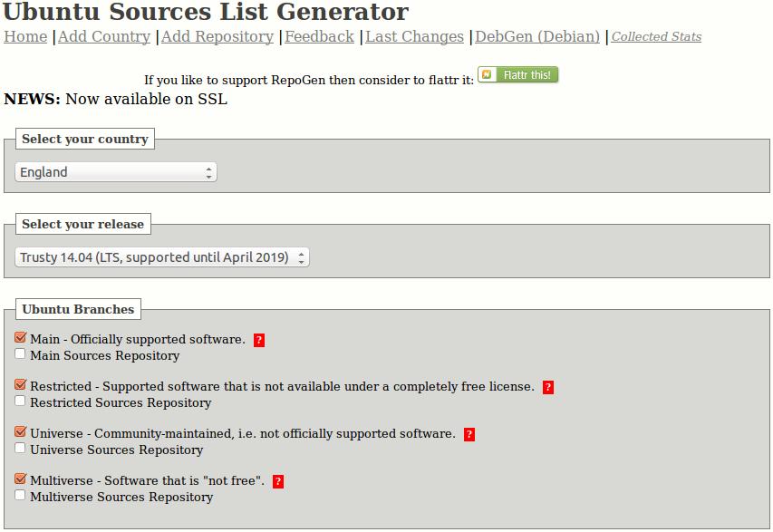The image size is (773, 532).
Task: Open the Add Country page
Action: point(103,37)
